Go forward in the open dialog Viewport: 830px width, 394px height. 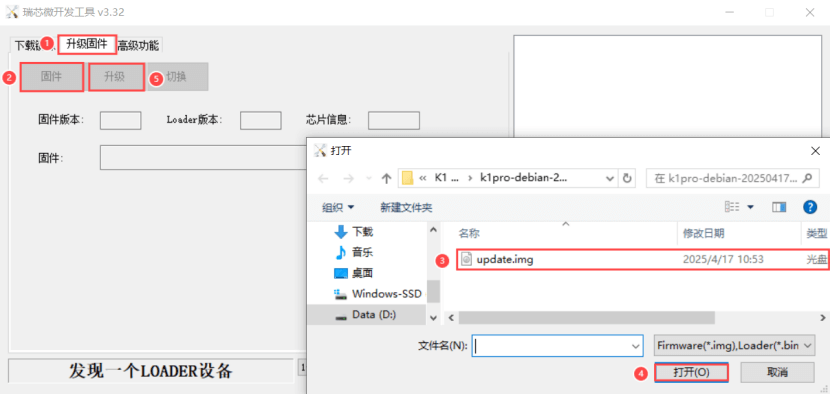click(x=348, y=178)
